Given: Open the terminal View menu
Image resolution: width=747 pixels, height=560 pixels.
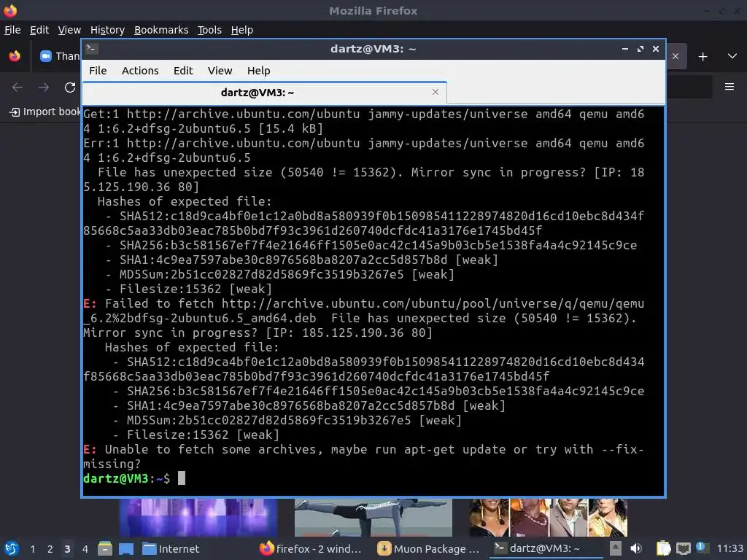Looking at the screenshot, I should [220, 71].
